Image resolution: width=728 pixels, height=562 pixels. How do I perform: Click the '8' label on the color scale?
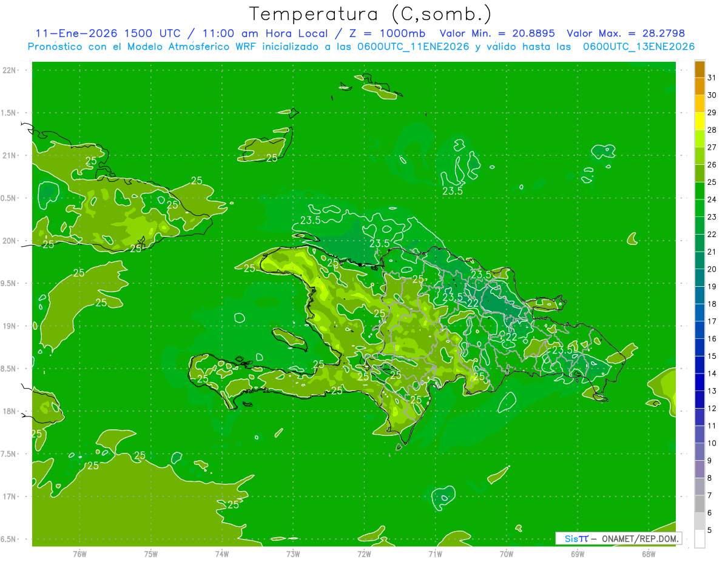click(x=710, y=478)
